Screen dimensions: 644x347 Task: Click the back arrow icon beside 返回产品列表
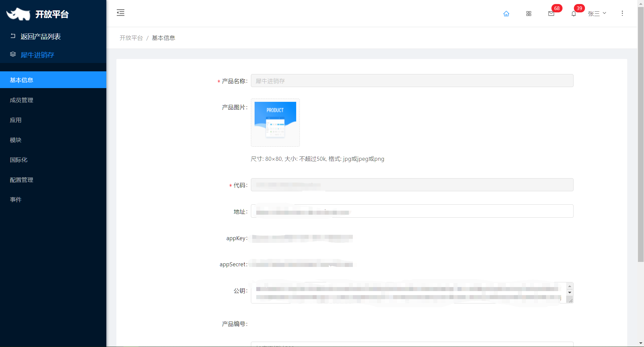coord(13,36)
